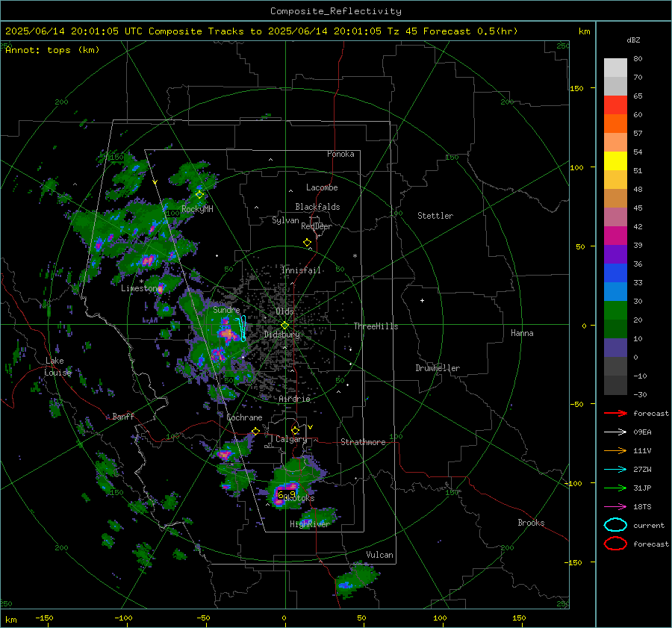
Task: Click the white 09EA arrow in legend
Action: (x=615, y=432)
